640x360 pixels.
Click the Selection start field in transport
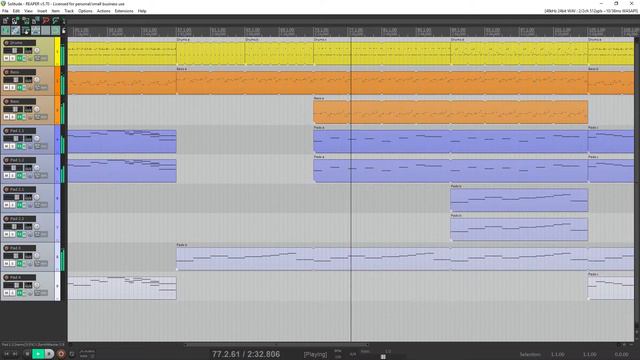pyautogui.click(x=558, y=354)
